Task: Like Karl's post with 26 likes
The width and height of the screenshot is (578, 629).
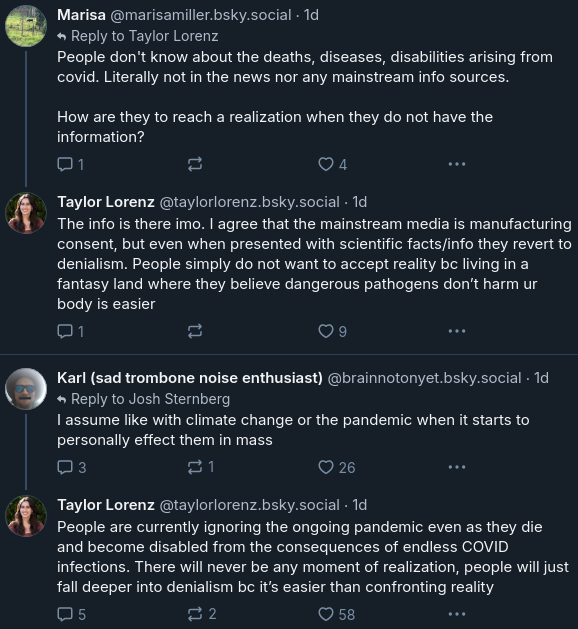Action: pyautogui.click(x=337, y=467)
